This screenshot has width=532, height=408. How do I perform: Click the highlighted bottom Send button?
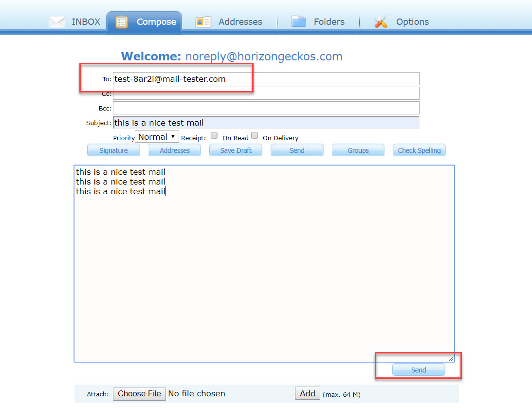pyautogui.click(x=418, y=370)
